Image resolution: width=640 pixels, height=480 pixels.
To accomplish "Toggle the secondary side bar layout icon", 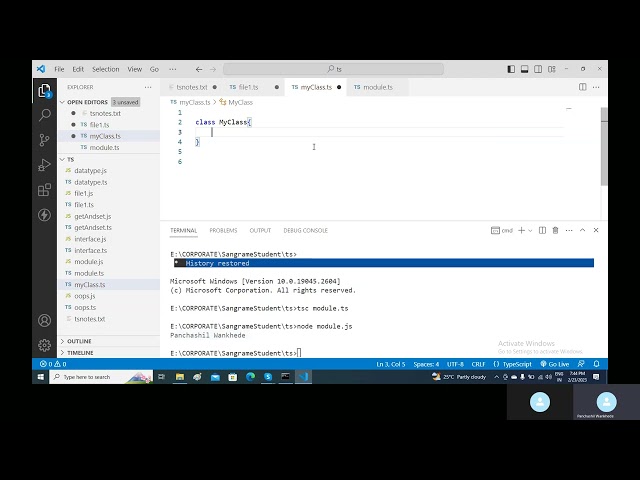I will click(538, 69).
